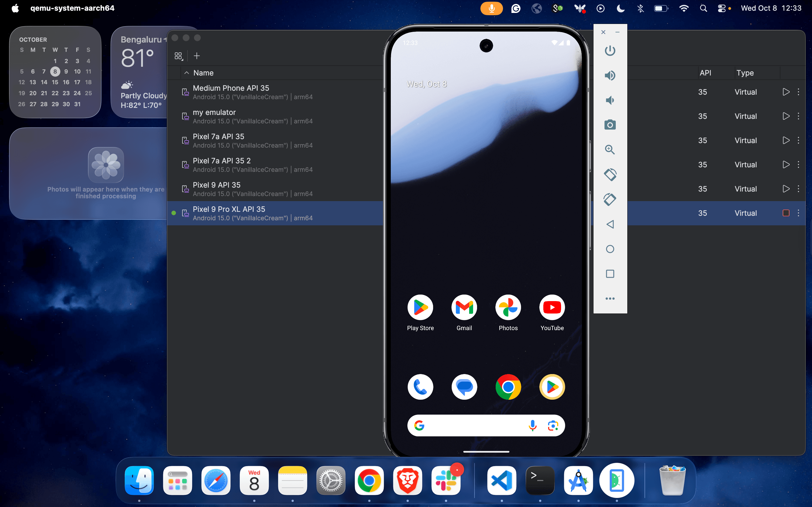Screen dimensions: 812x507
Task: Add a new virtual device with the plus button
Action: (197, 56)
